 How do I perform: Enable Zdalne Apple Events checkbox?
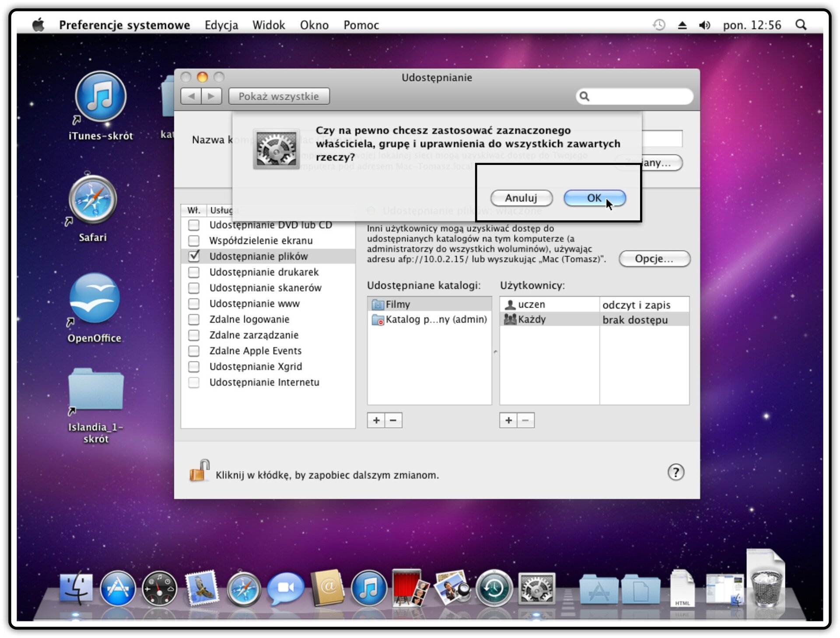(194, 351)
